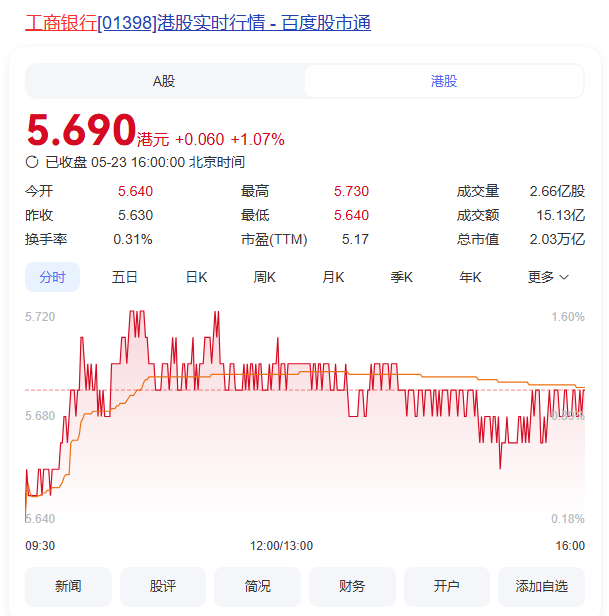609x616 pixels.
Task: Open the 股评 button
Action: [163, 587]
